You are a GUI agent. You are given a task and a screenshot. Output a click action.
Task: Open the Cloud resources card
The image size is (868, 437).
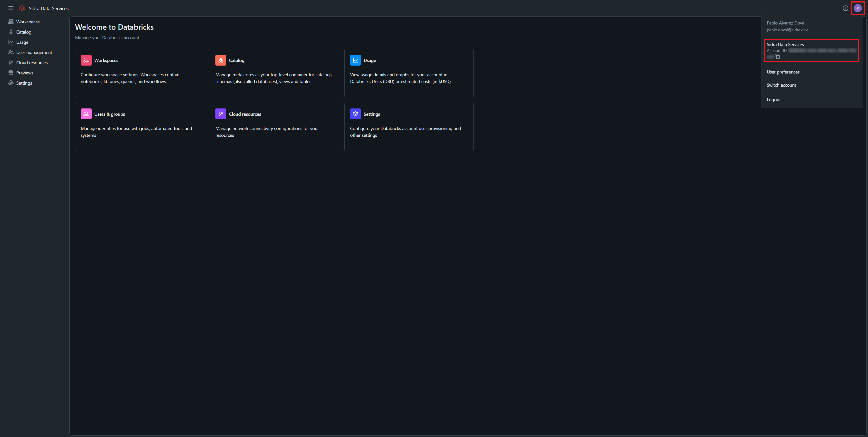coord(274,127)
